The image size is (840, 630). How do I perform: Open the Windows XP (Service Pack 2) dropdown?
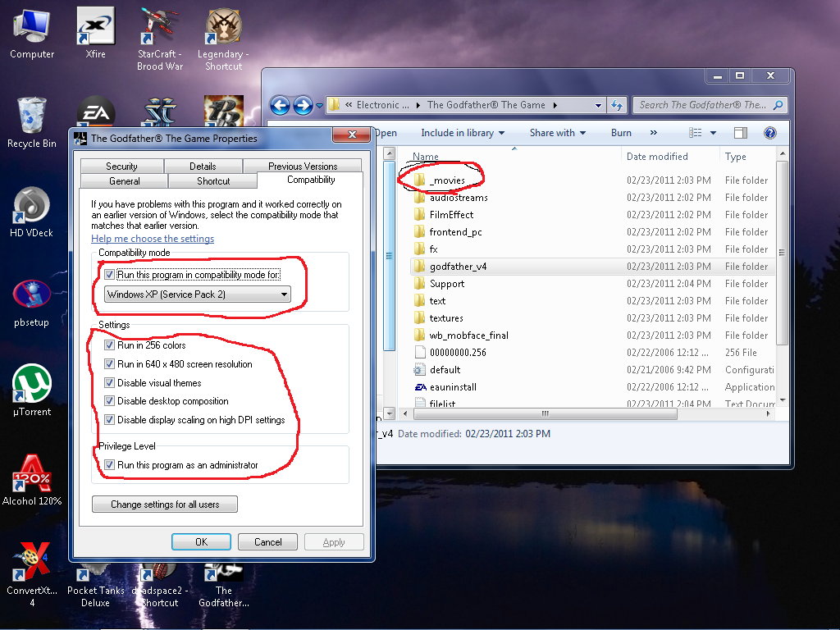[197, 294]
